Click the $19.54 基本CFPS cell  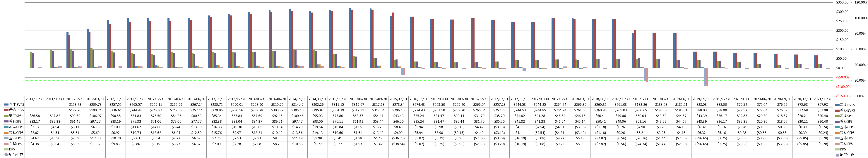click(x=318, y=127)
